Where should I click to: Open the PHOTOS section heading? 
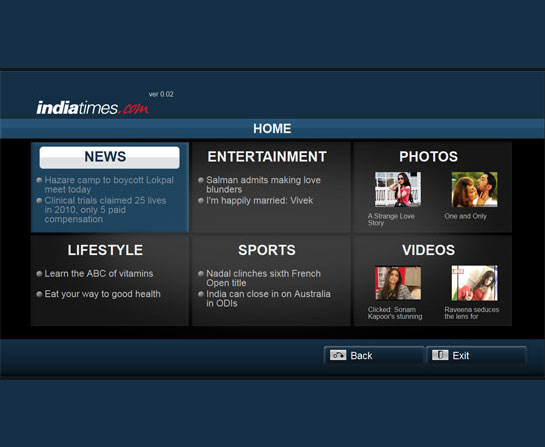[x=428, y=156]
